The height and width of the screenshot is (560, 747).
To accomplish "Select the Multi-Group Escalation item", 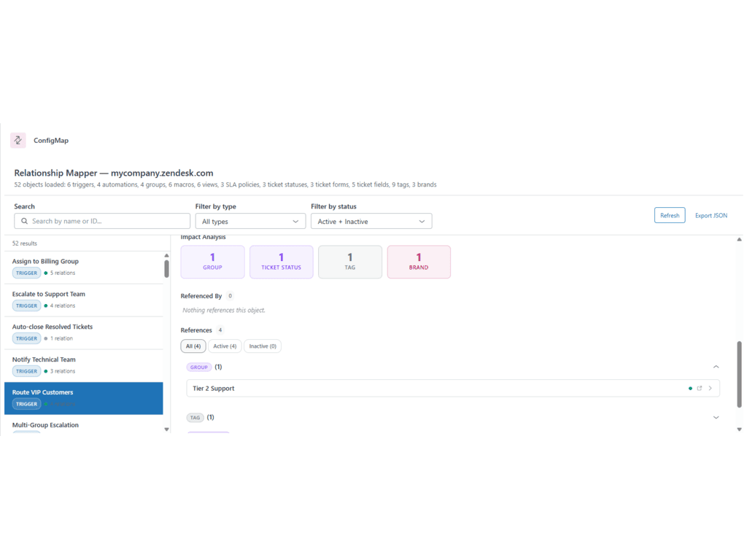I will click(x=84, y=425).
